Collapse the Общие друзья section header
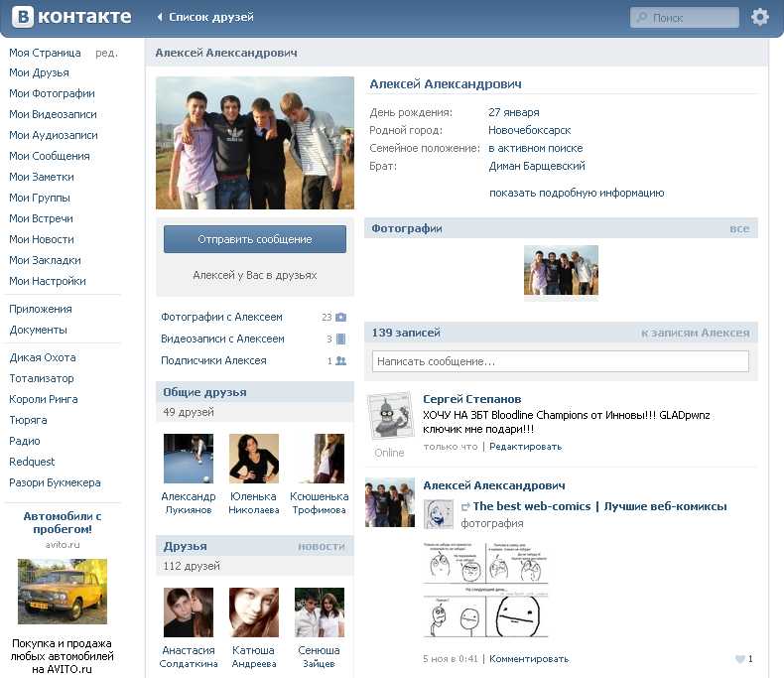784x678 pixels. point(203,392)
